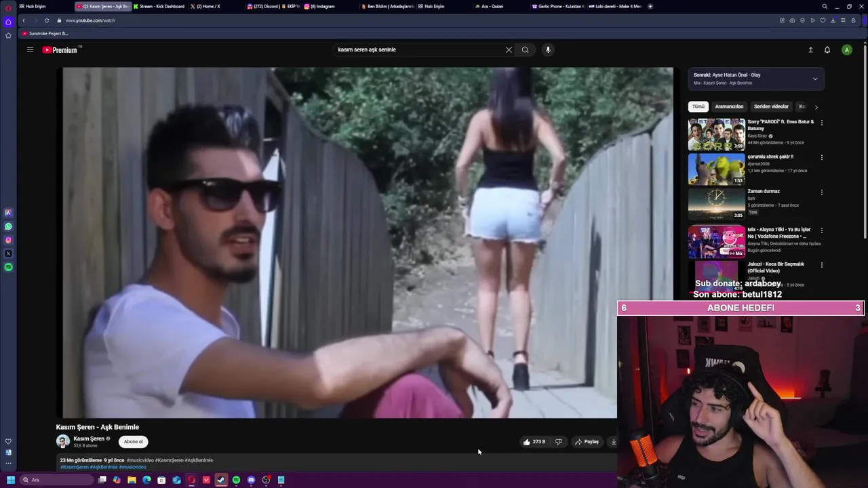Open the Windows Start menu

tap(10, 480)
